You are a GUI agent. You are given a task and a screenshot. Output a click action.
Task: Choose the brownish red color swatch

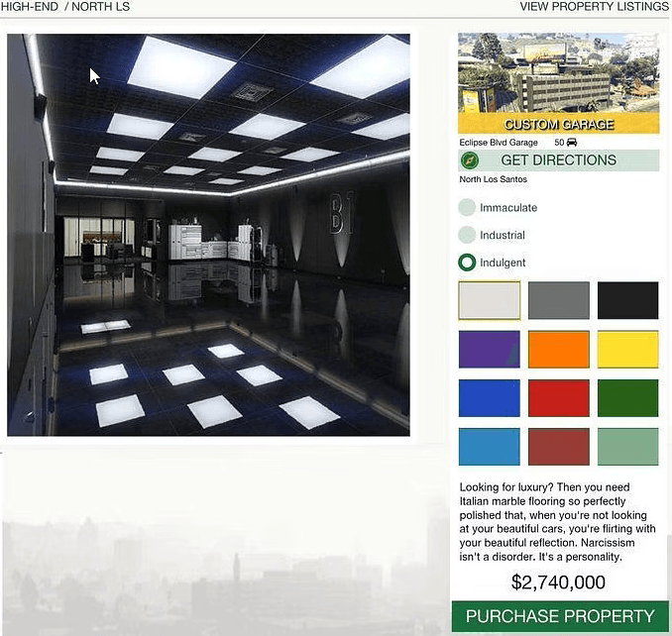pos(558,447)
